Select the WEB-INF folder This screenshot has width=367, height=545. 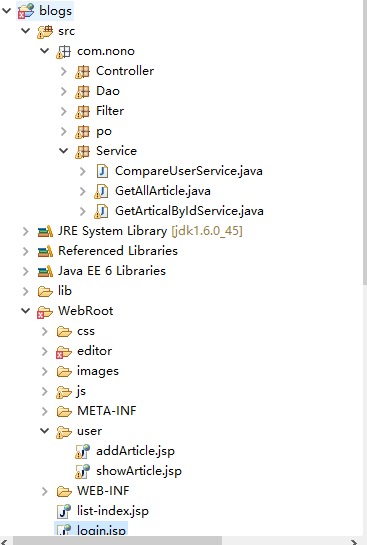[x=103, y=491]
